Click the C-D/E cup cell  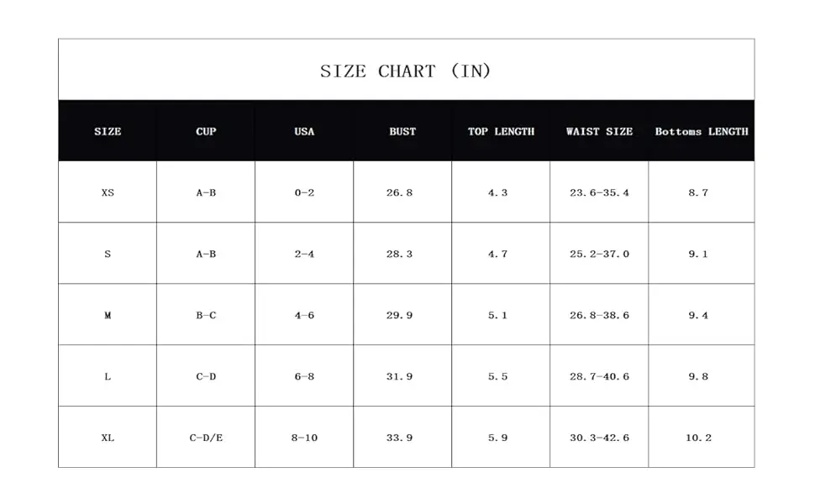pyautogui.click(x=206, y=438)
